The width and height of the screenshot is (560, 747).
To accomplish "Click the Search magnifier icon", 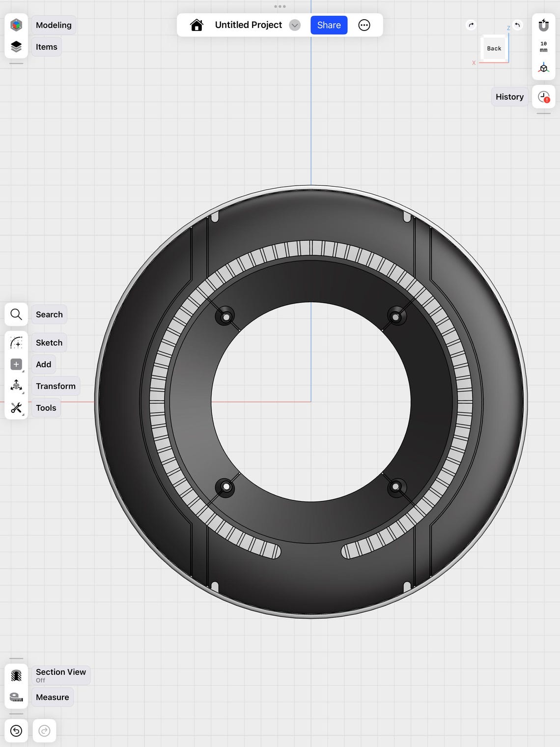I will [16, 315].
